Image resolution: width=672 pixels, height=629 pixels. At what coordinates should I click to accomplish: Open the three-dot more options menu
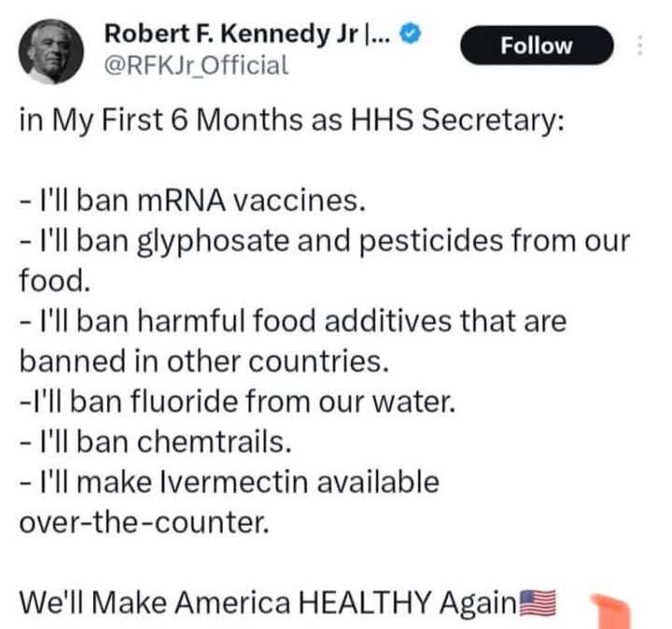[640, 46]
